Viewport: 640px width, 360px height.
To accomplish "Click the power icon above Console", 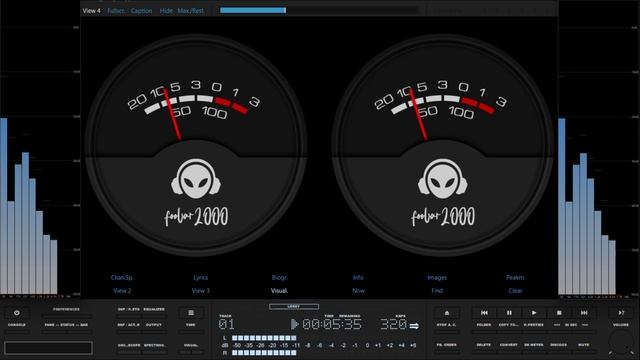I will [x=17, y=313].
